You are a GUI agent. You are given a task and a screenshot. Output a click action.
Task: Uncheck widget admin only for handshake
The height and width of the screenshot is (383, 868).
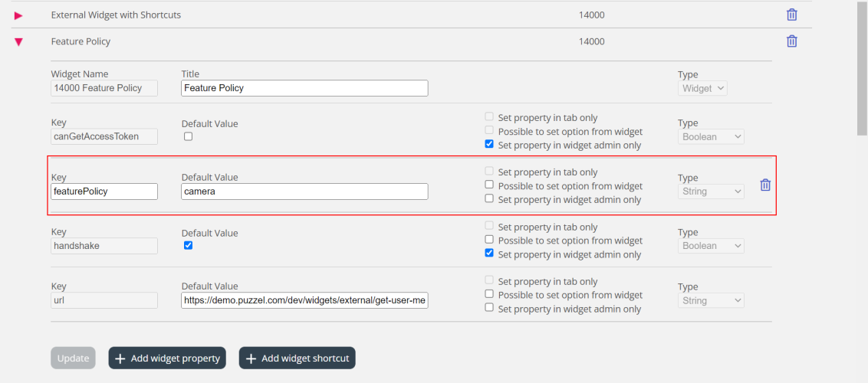tap(489, 254)
